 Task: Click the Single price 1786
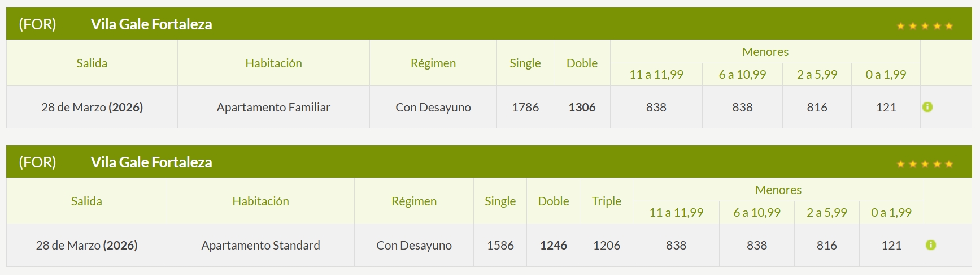[525, 108]
